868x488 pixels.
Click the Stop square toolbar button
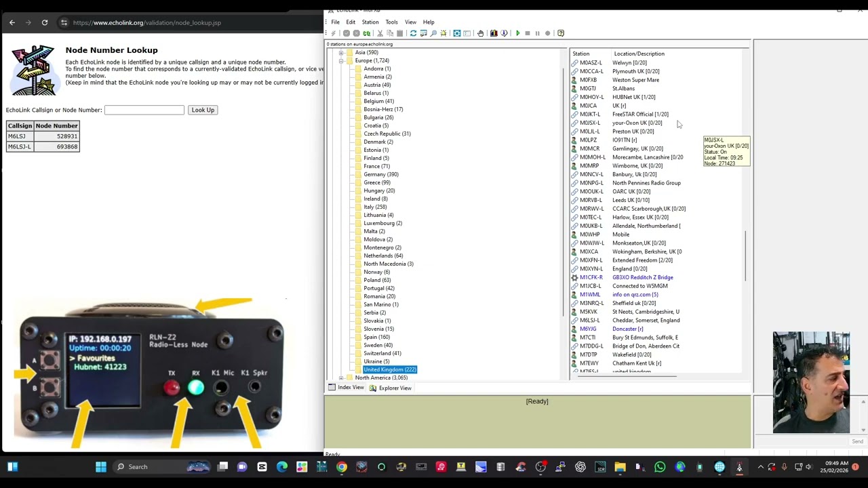(x=528, y=33)
